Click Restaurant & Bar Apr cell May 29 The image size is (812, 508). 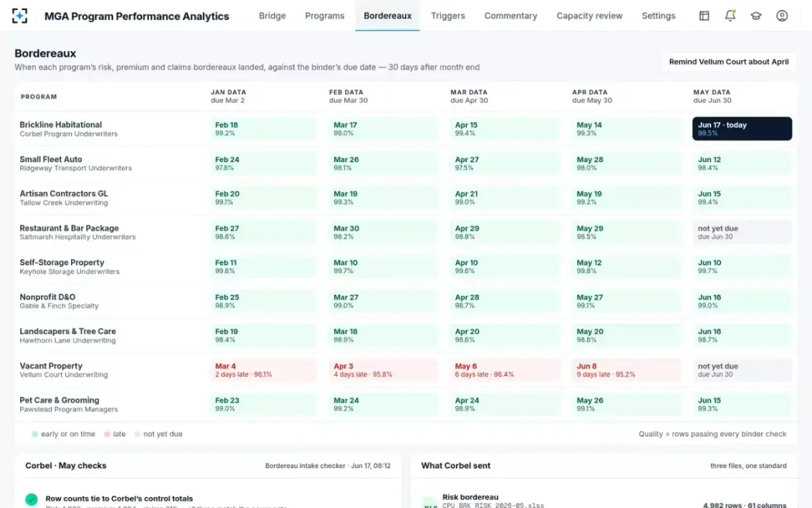tap(626, 232)
